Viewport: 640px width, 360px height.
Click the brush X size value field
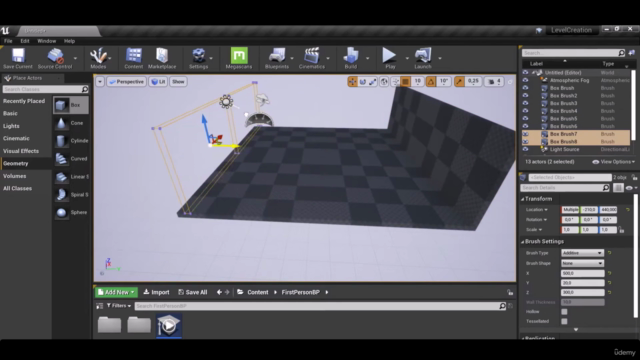coord(582,273)
